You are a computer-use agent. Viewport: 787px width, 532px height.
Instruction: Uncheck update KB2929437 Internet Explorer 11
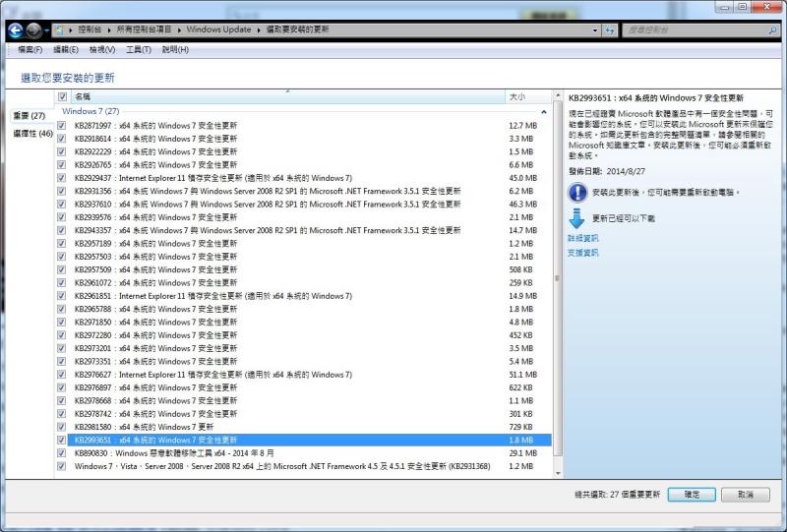tap(61, 178)
